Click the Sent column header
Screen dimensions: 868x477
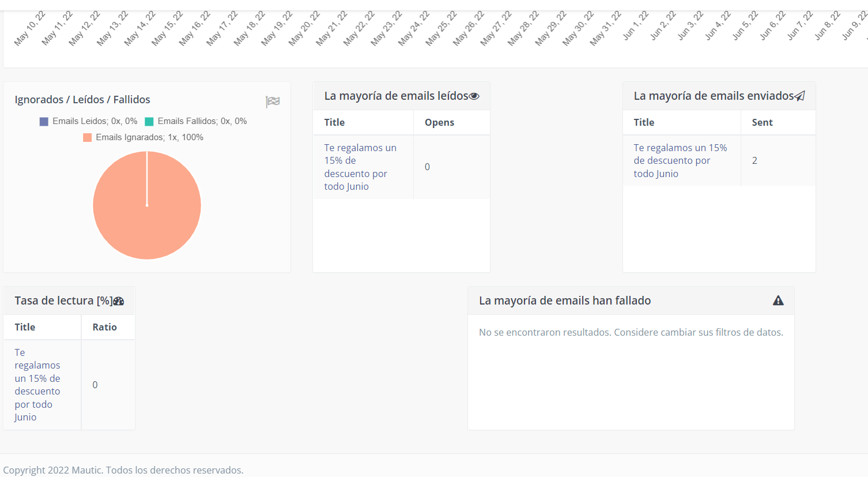click(762, 122)
